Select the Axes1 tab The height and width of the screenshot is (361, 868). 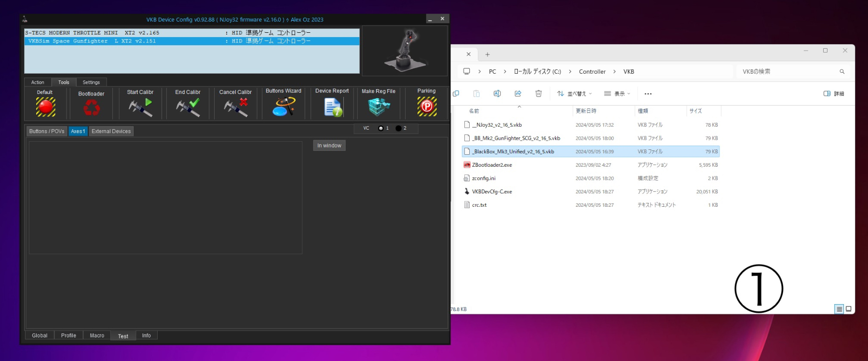(x=78, y=131)
